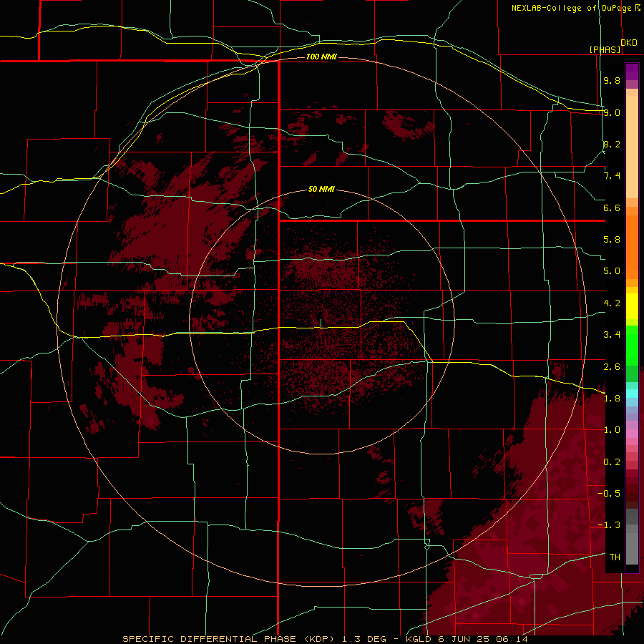This screenshot has height=644, width=644.
Task: Click the 6 JUN 25 date in the caption
Action: (464, 639)
